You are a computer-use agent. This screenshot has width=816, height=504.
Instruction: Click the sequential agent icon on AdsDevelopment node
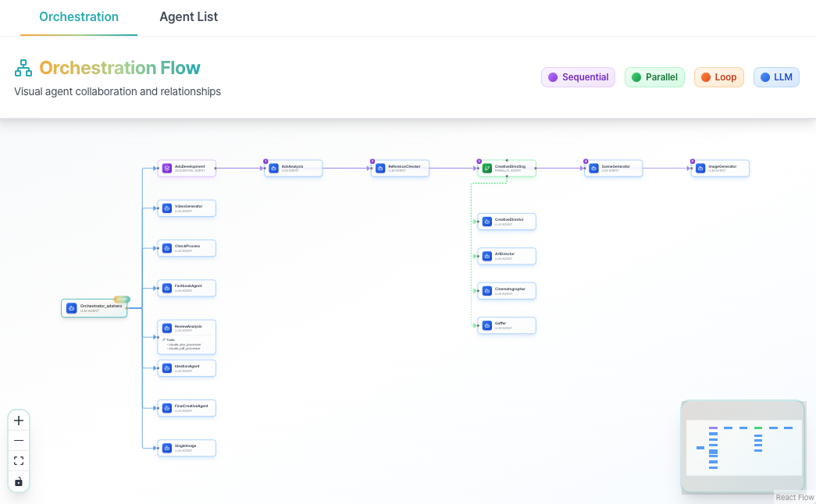166,168
